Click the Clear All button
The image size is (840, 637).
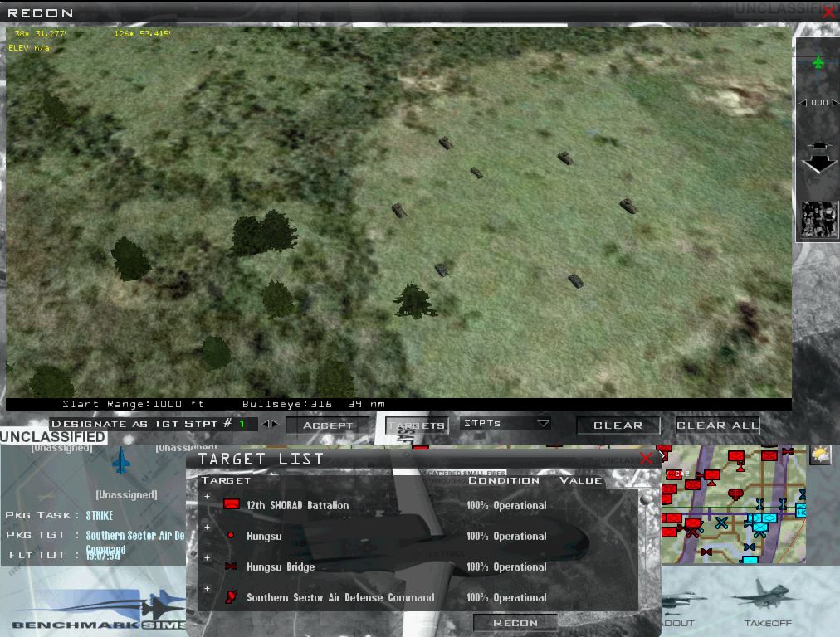tap(717, 425)
